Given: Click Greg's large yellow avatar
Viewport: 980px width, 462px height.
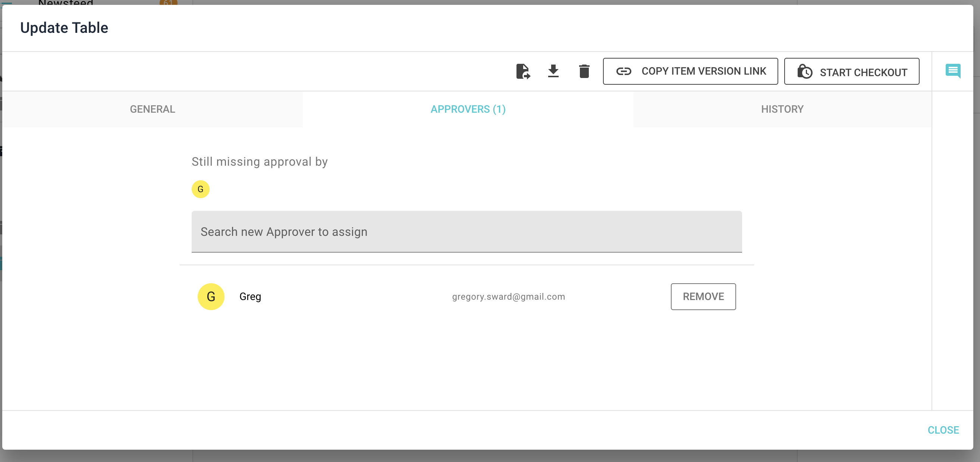Looking at the screenshot, I should tap(211, 296).
